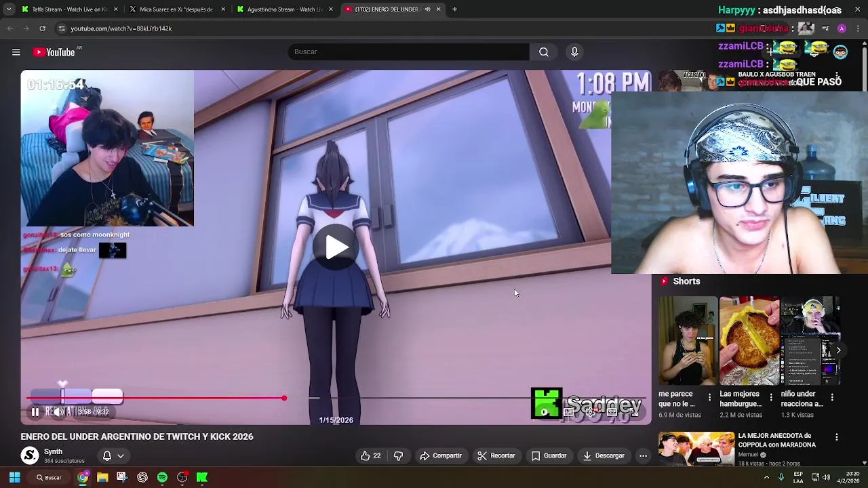Download the video with Descargar
This screenshot has width=868, height=488.
604,455
